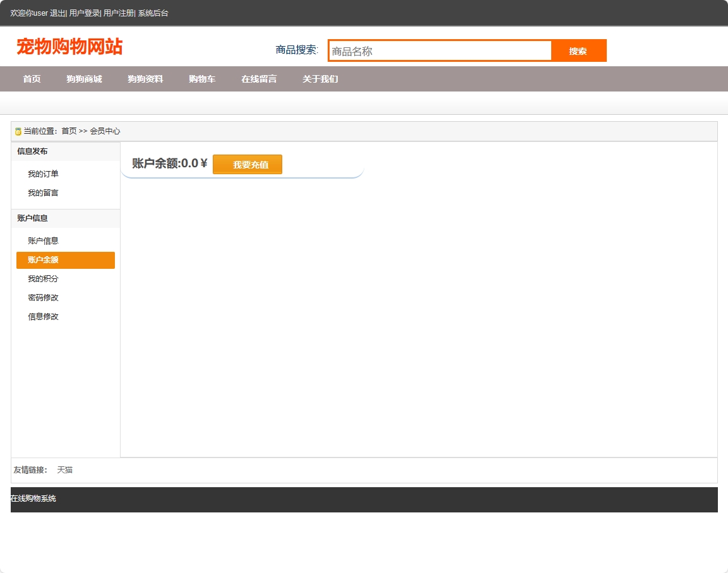Click the 账户余额:0.0￥ balance text
The height and width of the screenshot is (573, 728).
(169, 164)
